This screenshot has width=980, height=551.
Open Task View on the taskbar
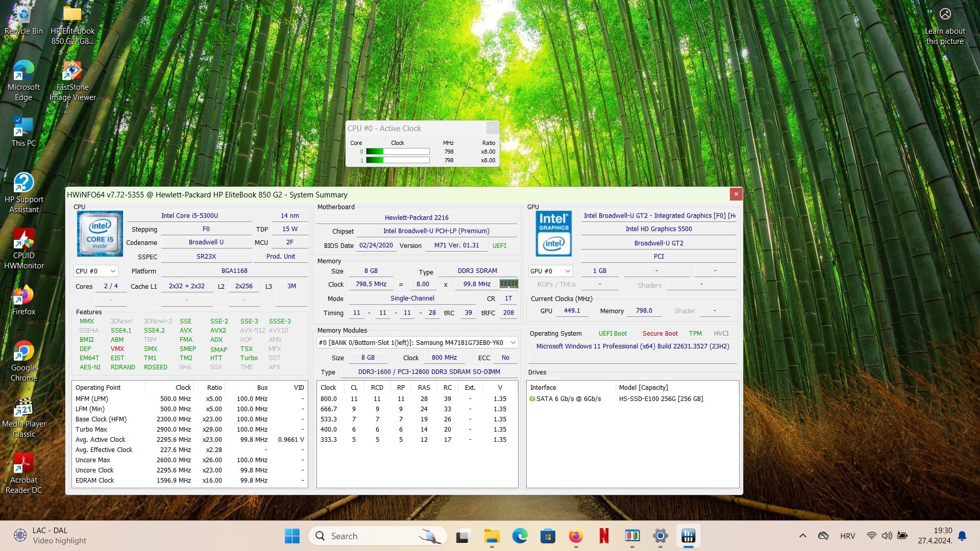pos(463,536)
